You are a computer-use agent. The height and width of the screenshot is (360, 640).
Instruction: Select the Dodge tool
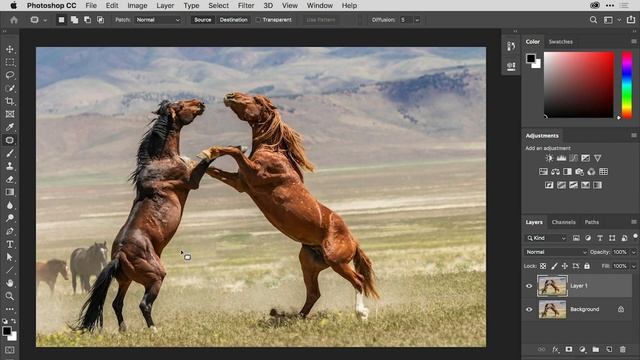pyautogui.click(x=10, y=218)
